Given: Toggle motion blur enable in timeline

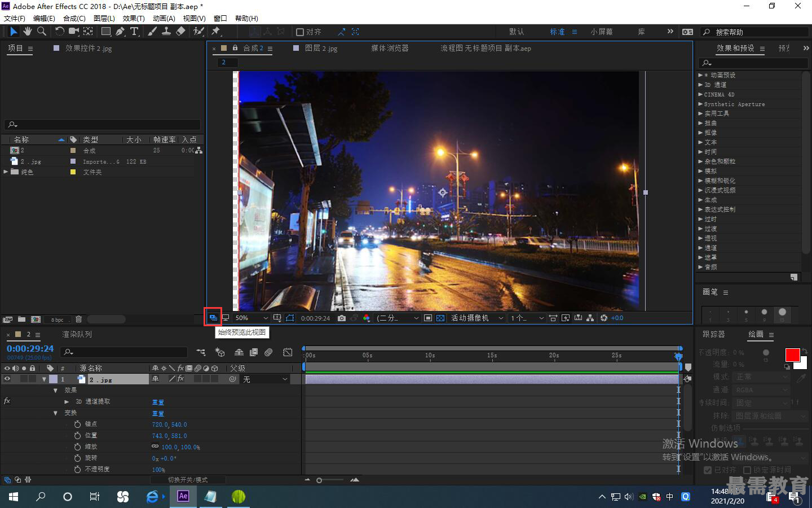Looking at the screenshot, I should pyautogui.click(x=268, y=352).
